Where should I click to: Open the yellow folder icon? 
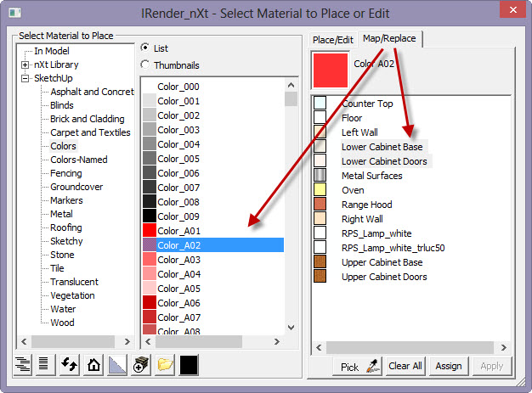point(165,365)
